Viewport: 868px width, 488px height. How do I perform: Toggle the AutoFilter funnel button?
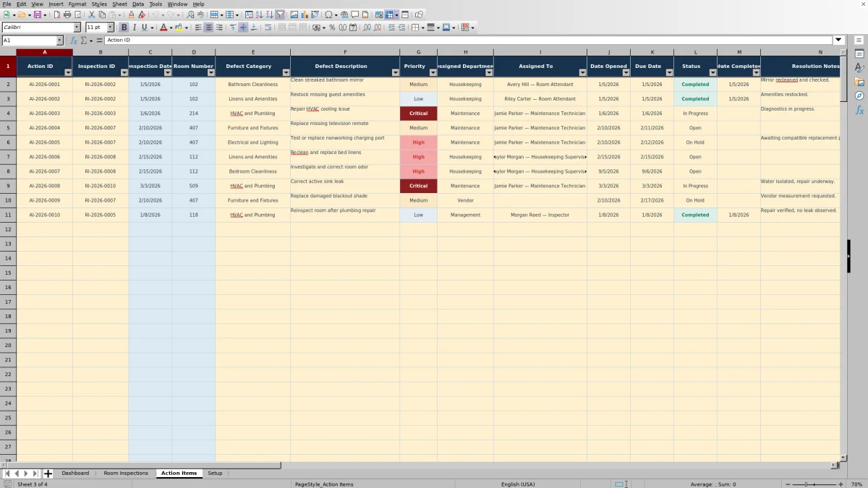point(280,14)
